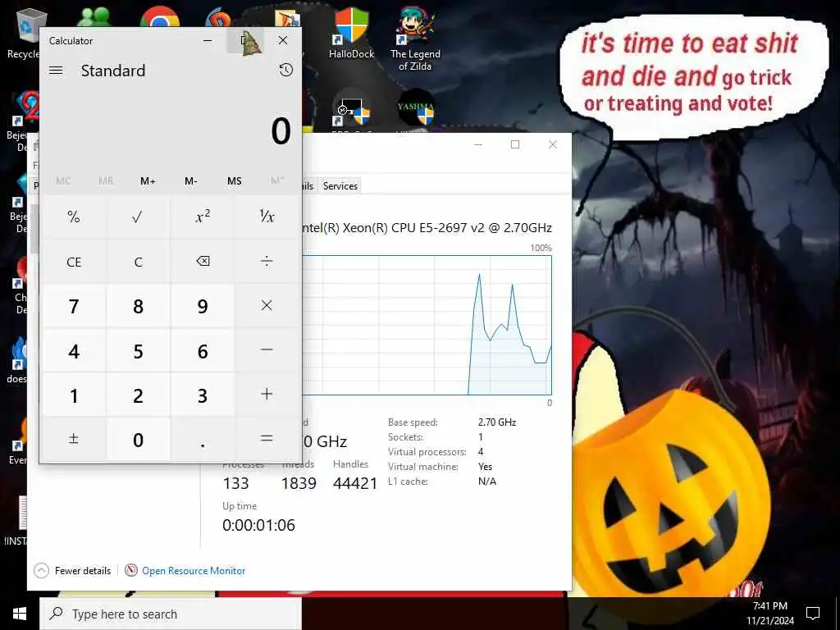The height and width of the screenshot is (630, 840).
Task: Click the reciprocal 1/x key
Action: point(267,217)
